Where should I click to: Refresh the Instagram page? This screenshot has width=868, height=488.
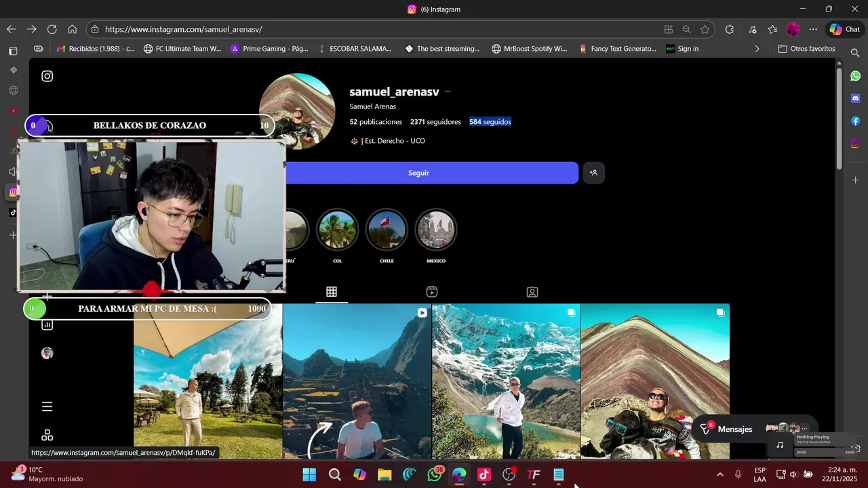[x=52, y=29]
